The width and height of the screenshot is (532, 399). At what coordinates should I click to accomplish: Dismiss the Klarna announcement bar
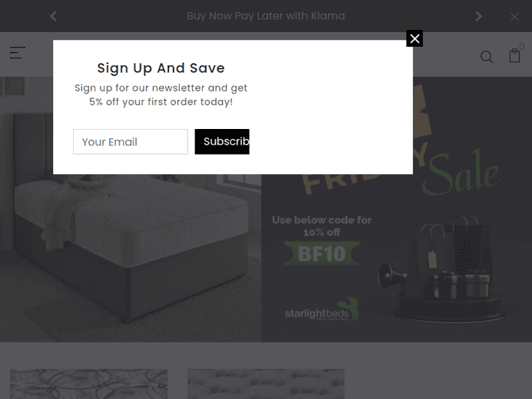(x=514, y=16)
